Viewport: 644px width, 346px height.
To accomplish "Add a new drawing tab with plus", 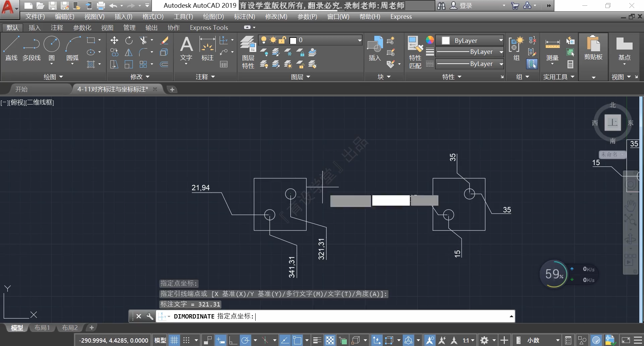I will [172, 89].
